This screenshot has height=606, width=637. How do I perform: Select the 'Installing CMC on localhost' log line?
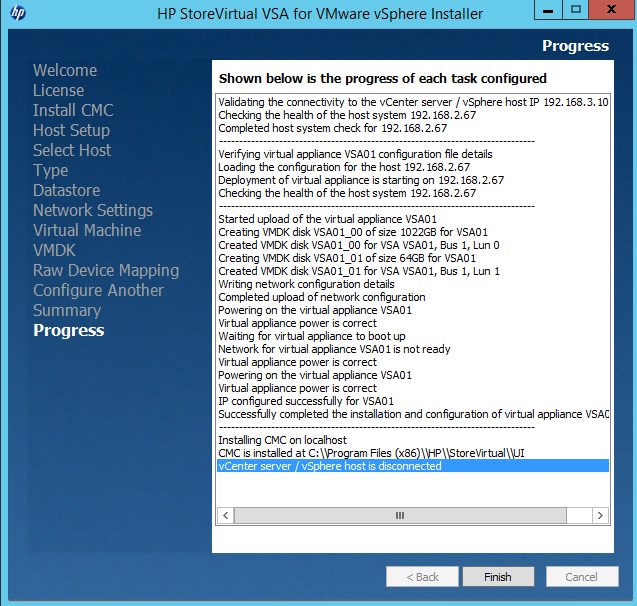283,440
